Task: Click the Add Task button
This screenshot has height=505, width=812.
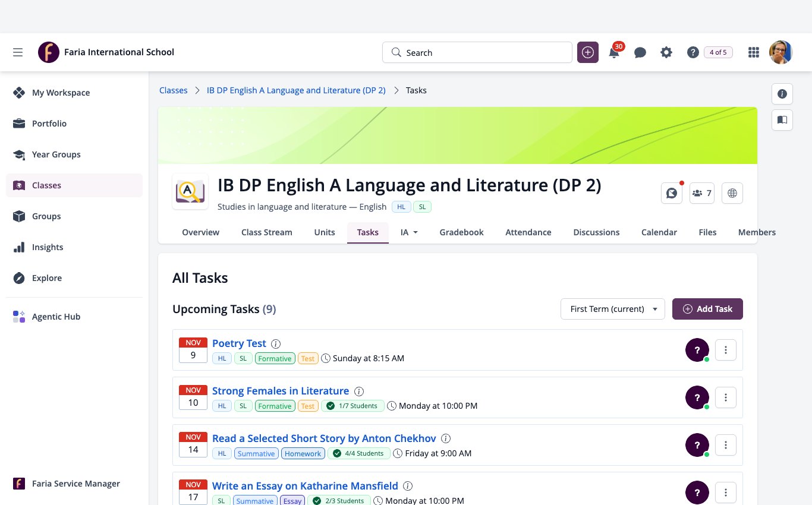Action: click(707, 309)
